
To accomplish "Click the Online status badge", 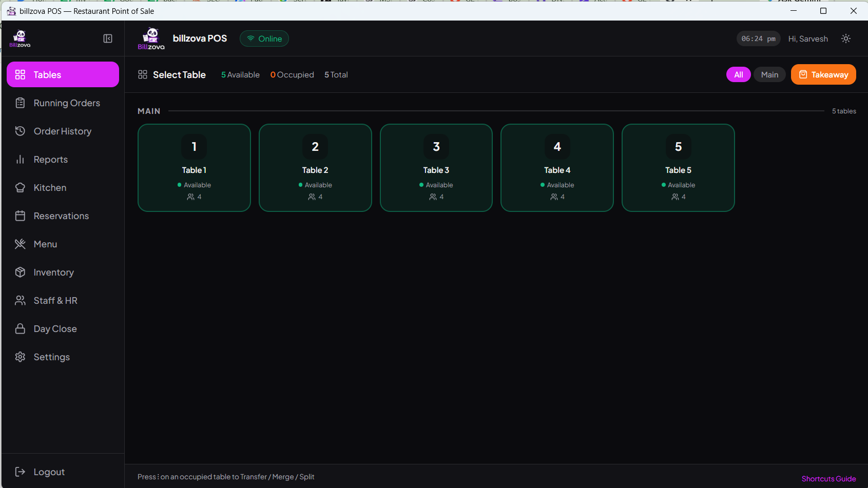I will pos(264,38).
